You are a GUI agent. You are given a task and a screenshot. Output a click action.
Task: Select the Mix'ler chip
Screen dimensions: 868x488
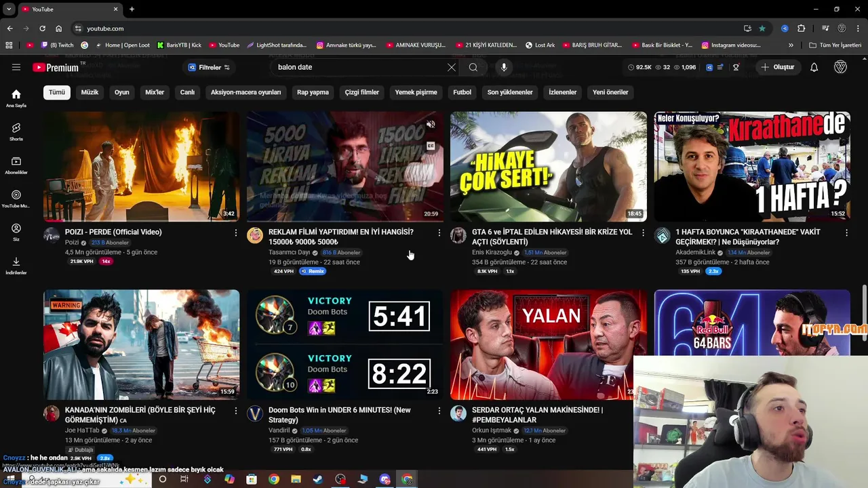155,92
